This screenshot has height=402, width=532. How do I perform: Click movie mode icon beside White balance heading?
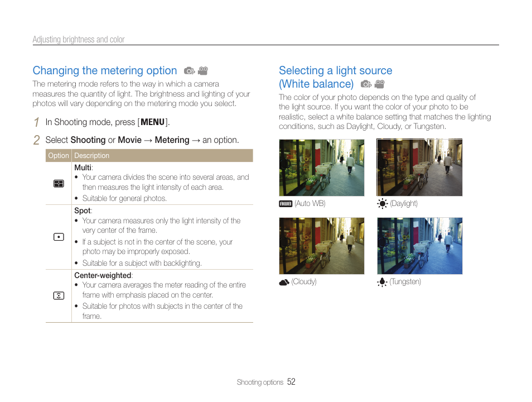point(380,84)
